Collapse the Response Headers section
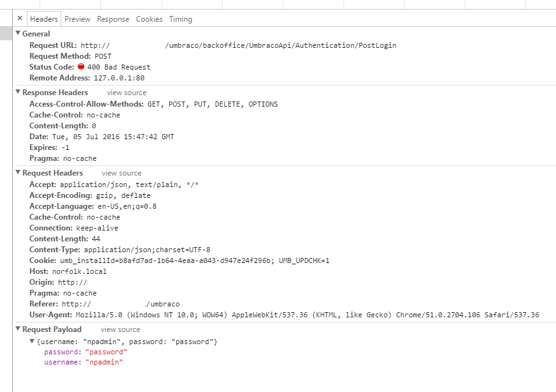Image resolution: width=556 pixels, height=392 pixels. point(18,93)
